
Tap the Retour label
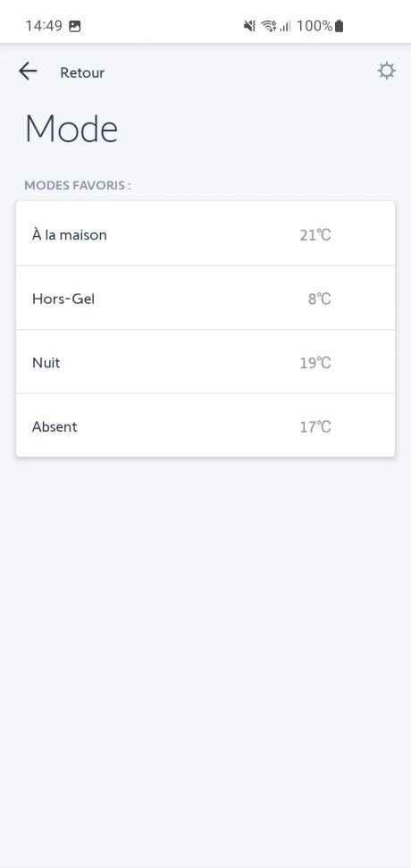(82, 72)
